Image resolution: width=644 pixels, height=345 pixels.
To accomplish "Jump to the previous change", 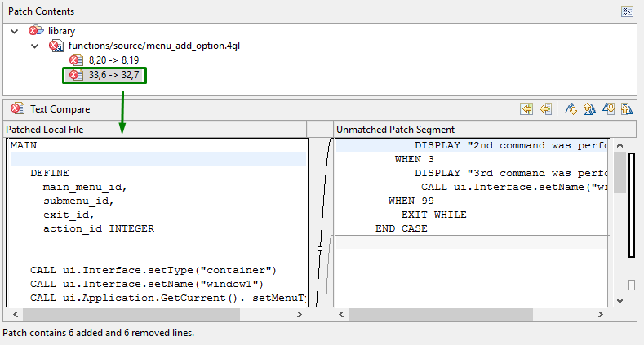I will [x=626, y=108].
